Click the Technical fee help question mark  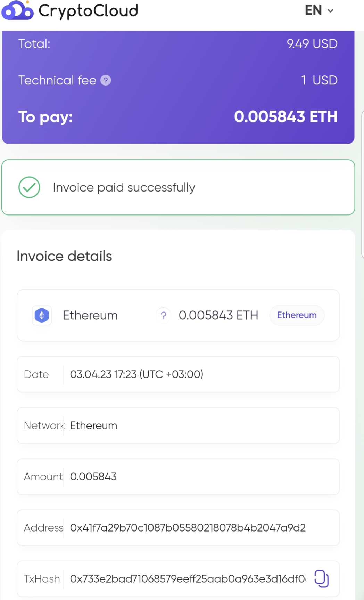[106, 80]
